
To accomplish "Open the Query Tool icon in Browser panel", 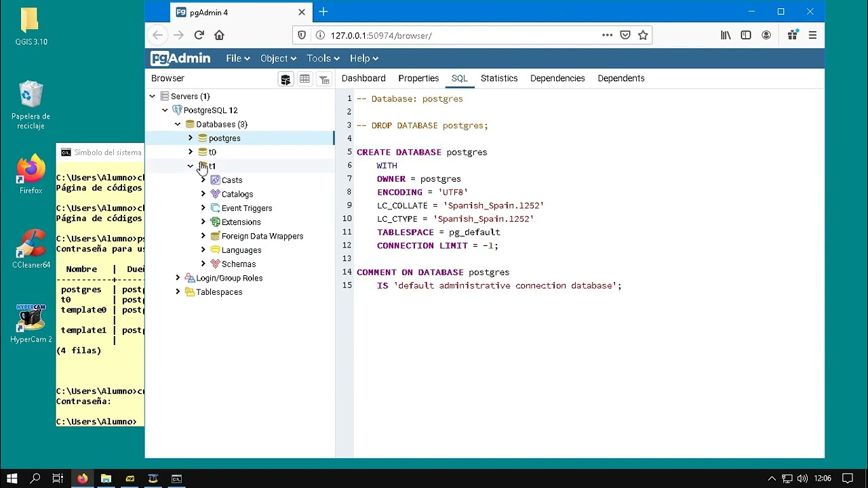I will point(285,79).
